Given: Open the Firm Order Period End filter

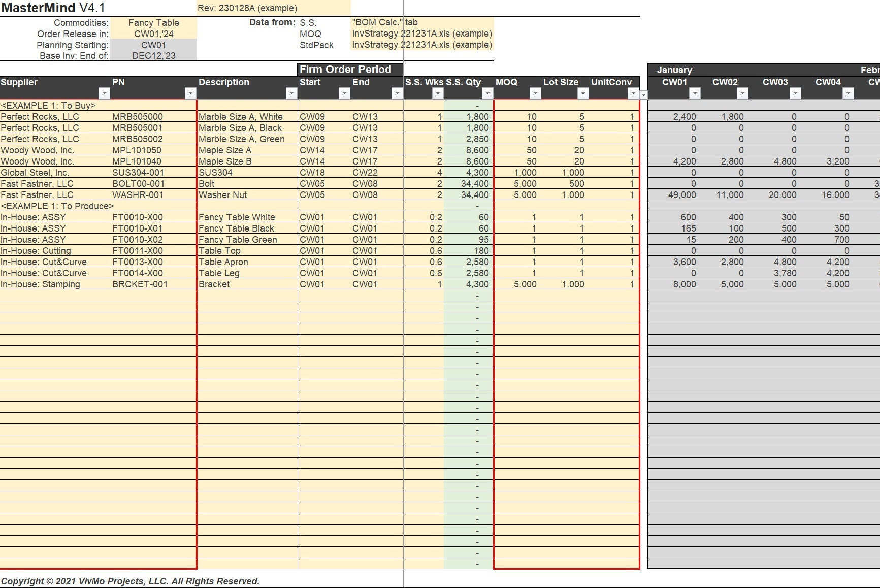Looking at the screenshot, I should click(x=396, y=93).
